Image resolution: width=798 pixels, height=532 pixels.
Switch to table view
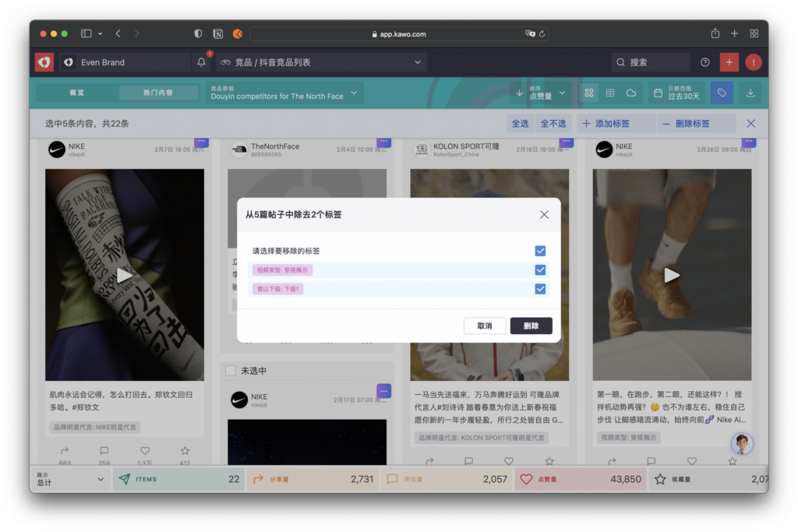610,93
